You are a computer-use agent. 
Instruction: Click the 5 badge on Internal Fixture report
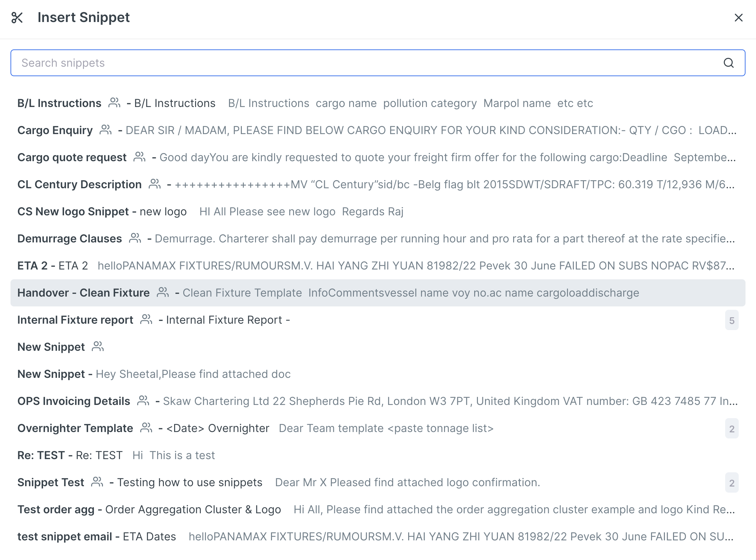[732, 320]
